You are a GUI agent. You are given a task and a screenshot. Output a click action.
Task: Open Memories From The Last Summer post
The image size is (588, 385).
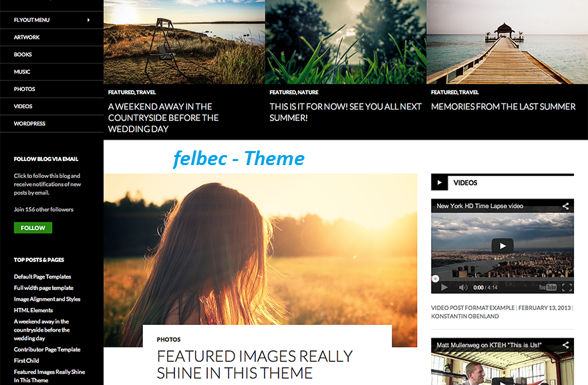coord(503,106)
